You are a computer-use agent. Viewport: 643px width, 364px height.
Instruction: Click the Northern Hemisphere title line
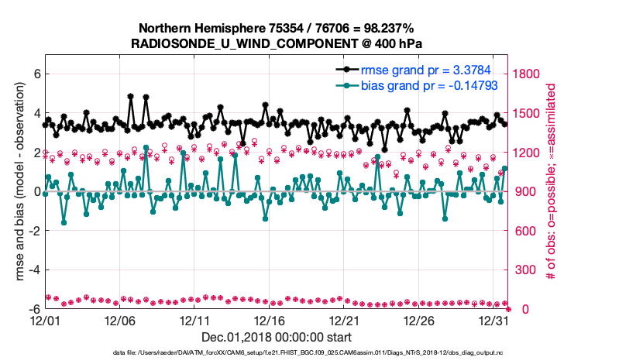277,29
